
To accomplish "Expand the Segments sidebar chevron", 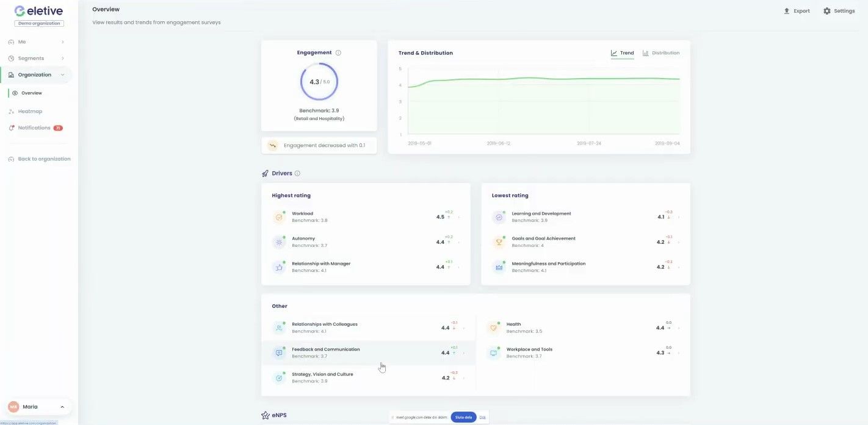I will tap(62, 59).
